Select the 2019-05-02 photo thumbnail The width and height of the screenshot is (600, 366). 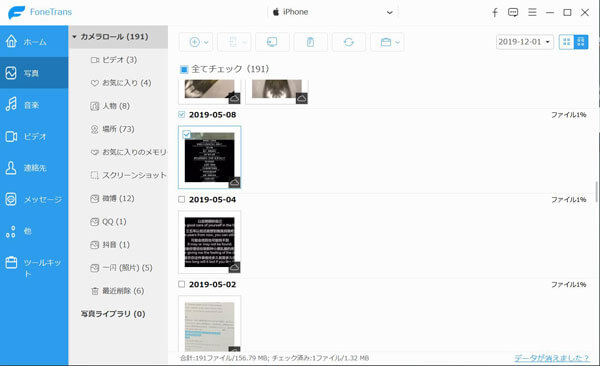pyautogui.click(x=210, y=324)
